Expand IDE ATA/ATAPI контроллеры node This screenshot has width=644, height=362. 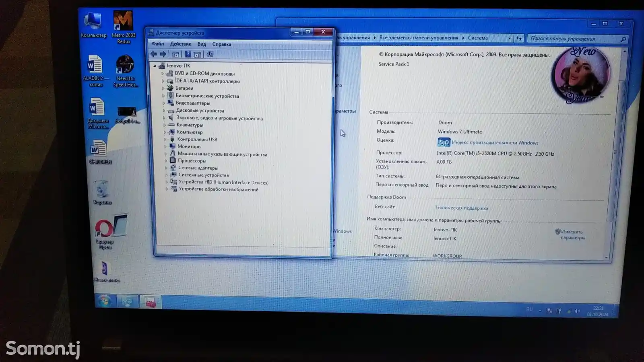tap(163, 81)
